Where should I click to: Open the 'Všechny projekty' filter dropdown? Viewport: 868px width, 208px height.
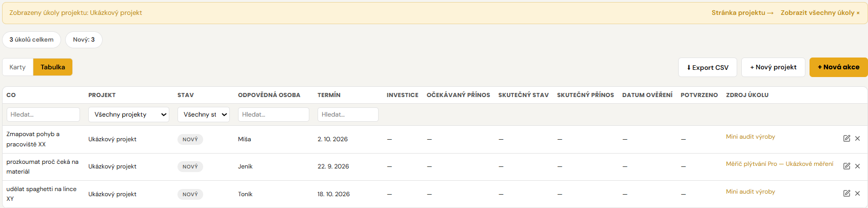pos(129,115)
